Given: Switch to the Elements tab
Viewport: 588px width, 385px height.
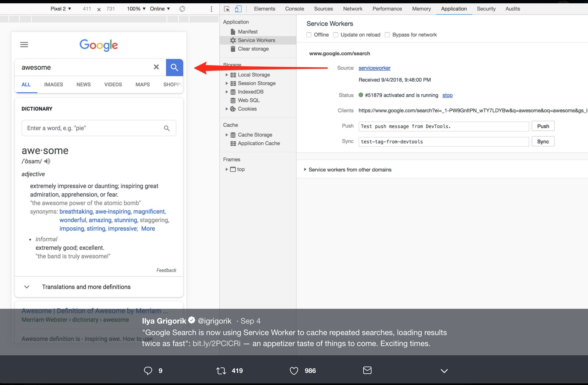Looking at the screenshot, I should pyautogui.click(x=264, y=9).
